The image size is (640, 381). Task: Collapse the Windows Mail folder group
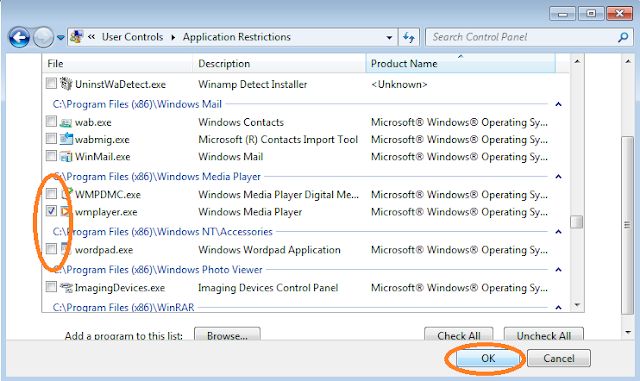(558, 105)
